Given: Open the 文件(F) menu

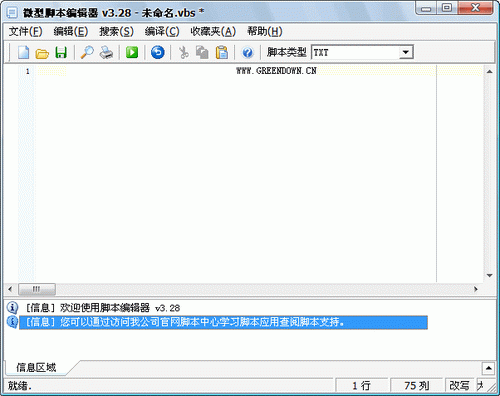Looking at the screenshot, I should [x=25, y=32].
